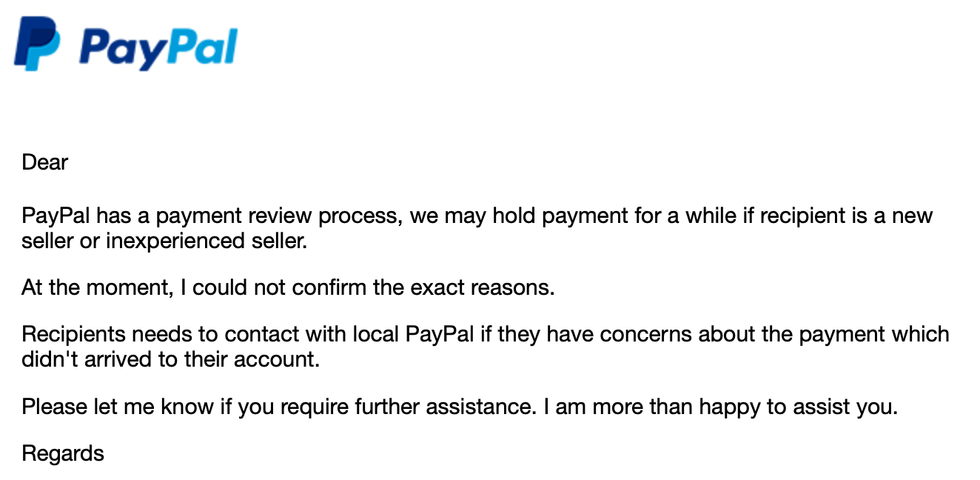
Task: Click the PayPal wordmark text in header
Action: (158, 47)
